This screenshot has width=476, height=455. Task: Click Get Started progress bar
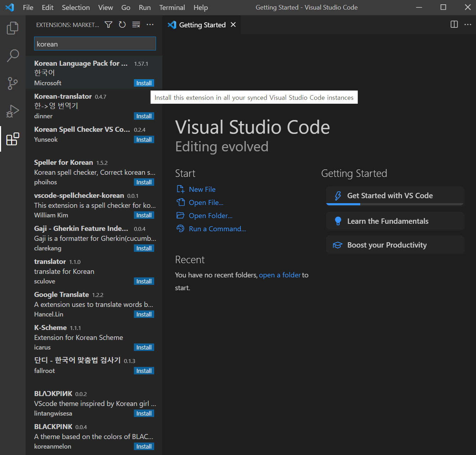click(x=395, y=204)
